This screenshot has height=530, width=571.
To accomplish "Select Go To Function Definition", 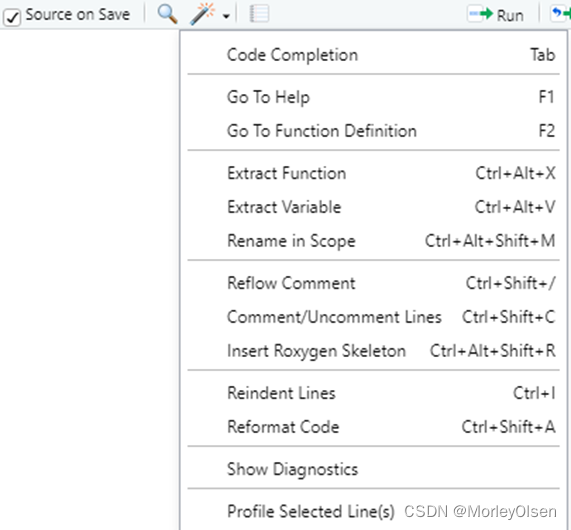I will [374, 131].
